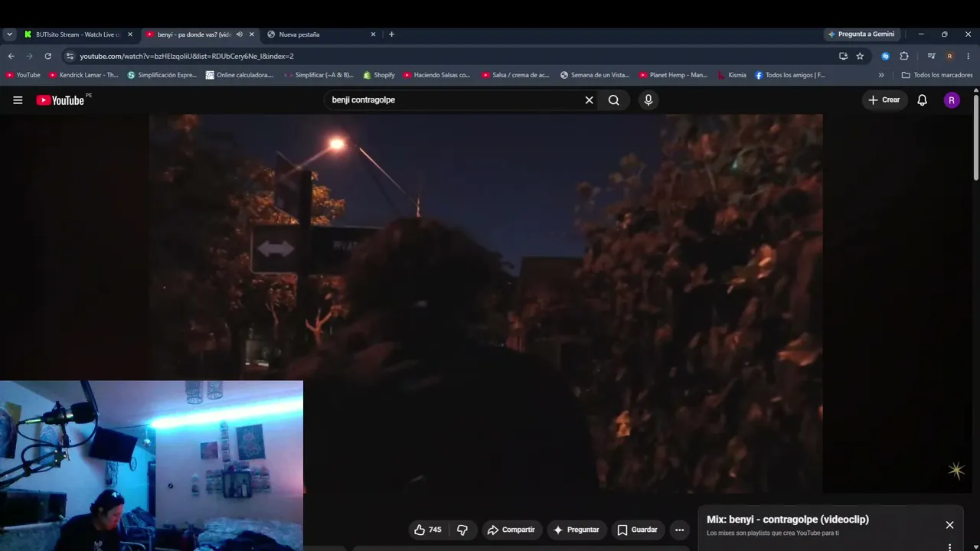Close the BUTIsito Stream tab
The image size is (980, 551).
click(130, 34)
